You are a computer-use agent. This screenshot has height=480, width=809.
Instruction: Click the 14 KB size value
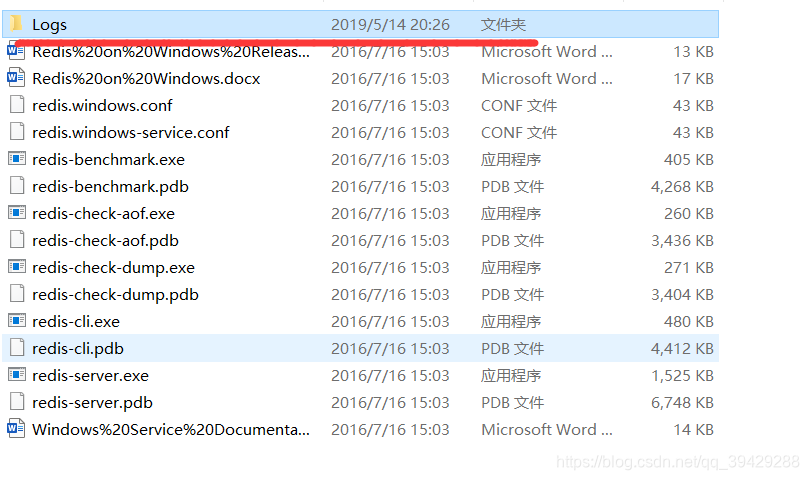pyautogui.click(x=693, y=429)
